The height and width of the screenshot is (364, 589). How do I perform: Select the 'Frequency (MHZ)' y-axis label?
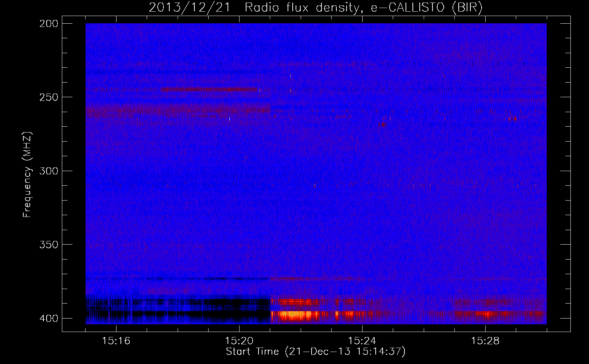[x=27, y=174]
